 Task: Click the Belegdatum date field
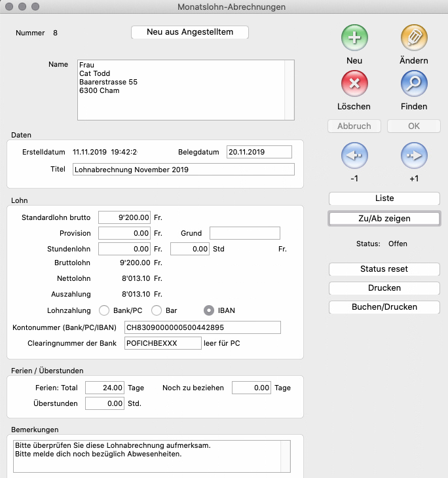point(259,152)
